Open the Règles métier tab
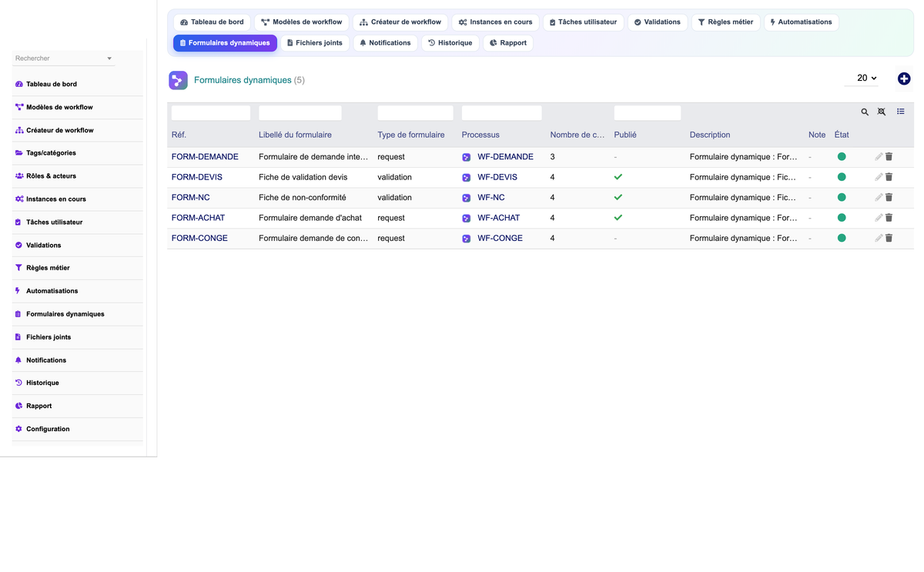Screen dimensions: 924x572 (x=725, y=22)
